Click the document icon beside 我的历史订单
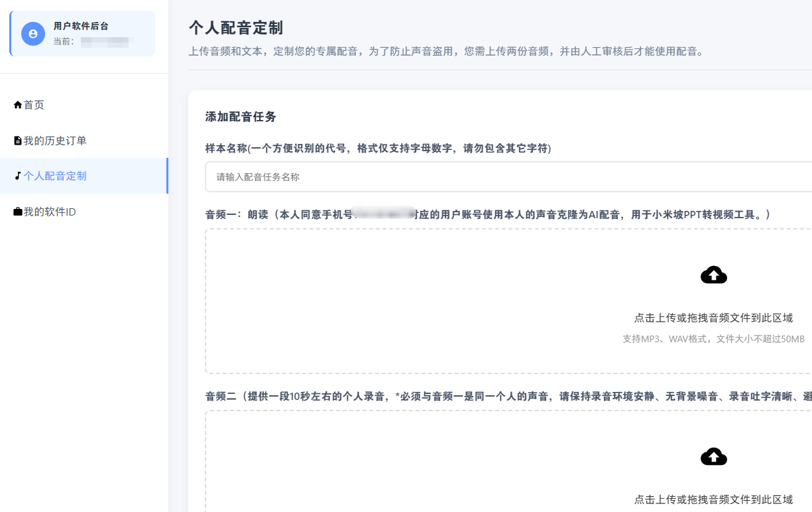This screenshot has height=512, width=812. click(x=18, y=141)
